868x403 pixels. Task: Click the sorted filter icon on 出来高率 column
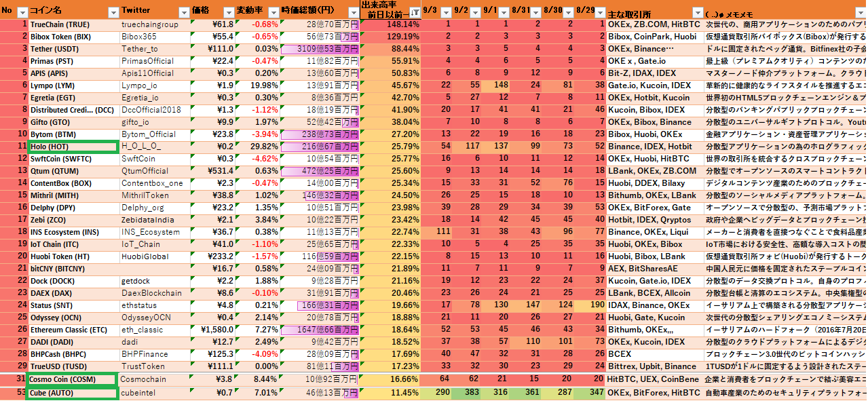click(414, 12)
